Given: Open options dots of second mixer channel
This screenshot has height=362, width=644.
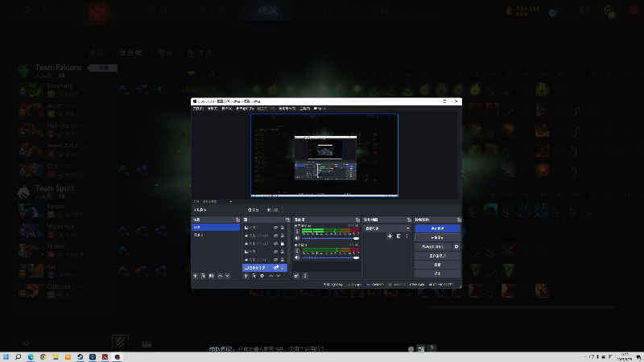Looking at the screenshot, I should click(x=297, y=251).
